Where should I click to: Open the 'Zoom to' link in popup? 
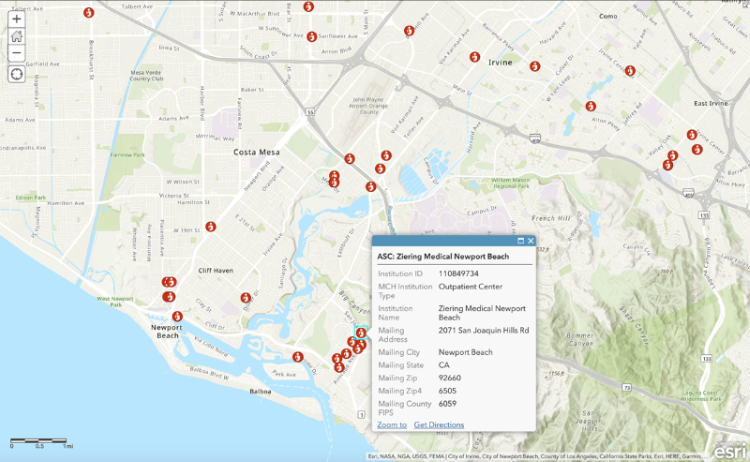click(392, 425)
